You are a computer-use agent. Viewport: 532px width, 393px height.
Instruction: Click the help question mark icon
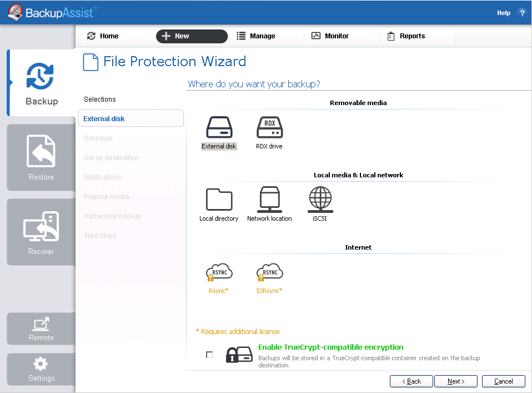(522, 13)
